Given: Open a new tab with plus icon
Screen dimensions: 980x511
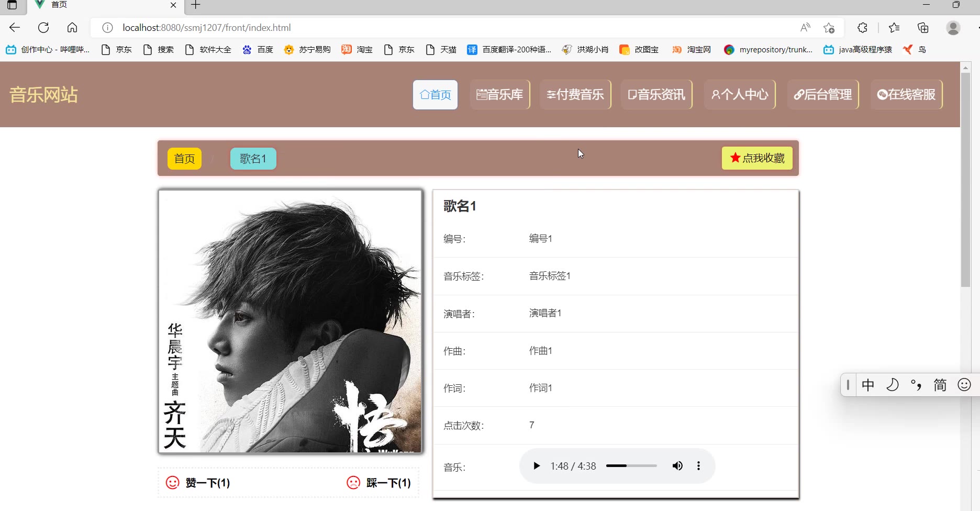Looking at the screenshot, I should coord(196,5).
